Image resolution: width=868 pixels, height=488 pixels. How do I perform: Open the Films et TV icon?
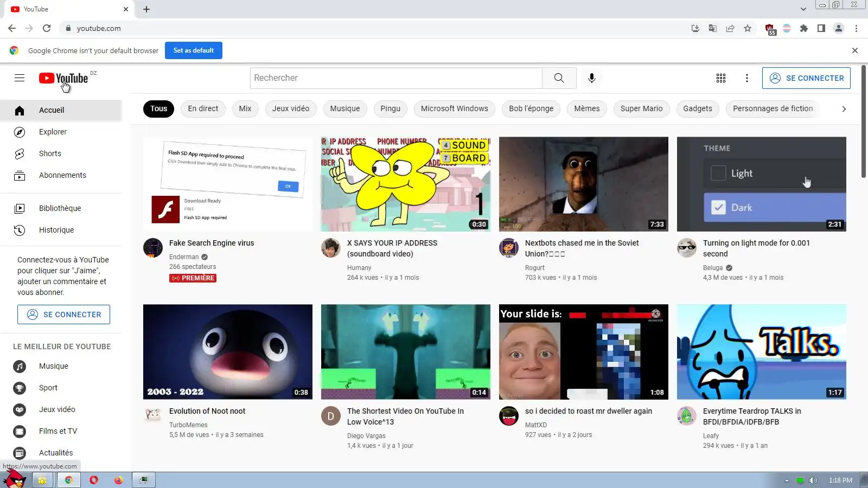[20, 431]
